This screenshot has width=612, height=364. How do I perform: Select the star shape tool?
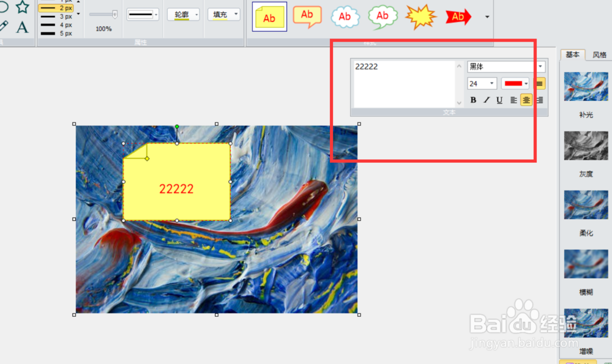pos(22,7)
